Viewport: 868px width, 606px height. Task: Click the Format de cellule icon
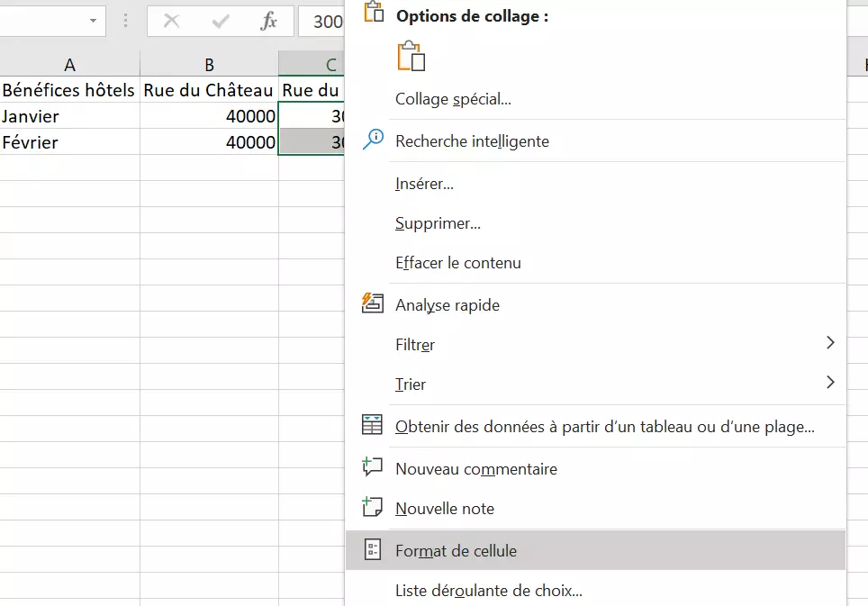pos(373,549)
